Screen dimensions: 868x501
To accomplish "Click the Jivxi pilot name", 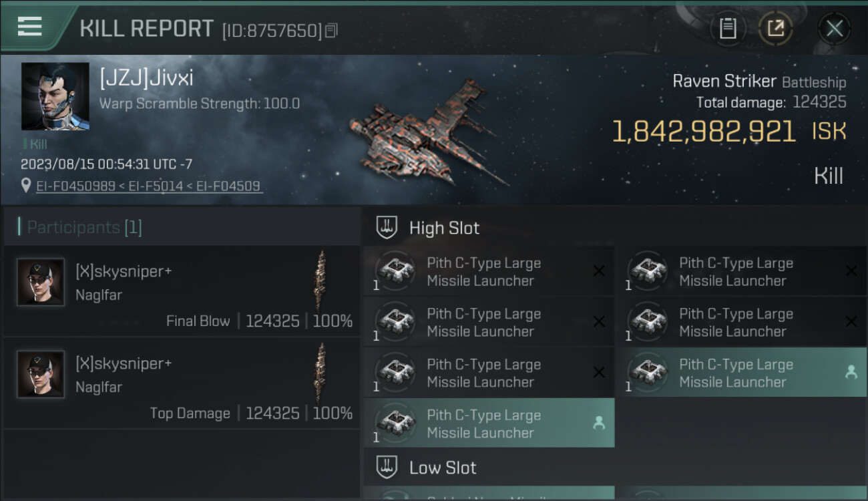I will (x=146, y=78).
